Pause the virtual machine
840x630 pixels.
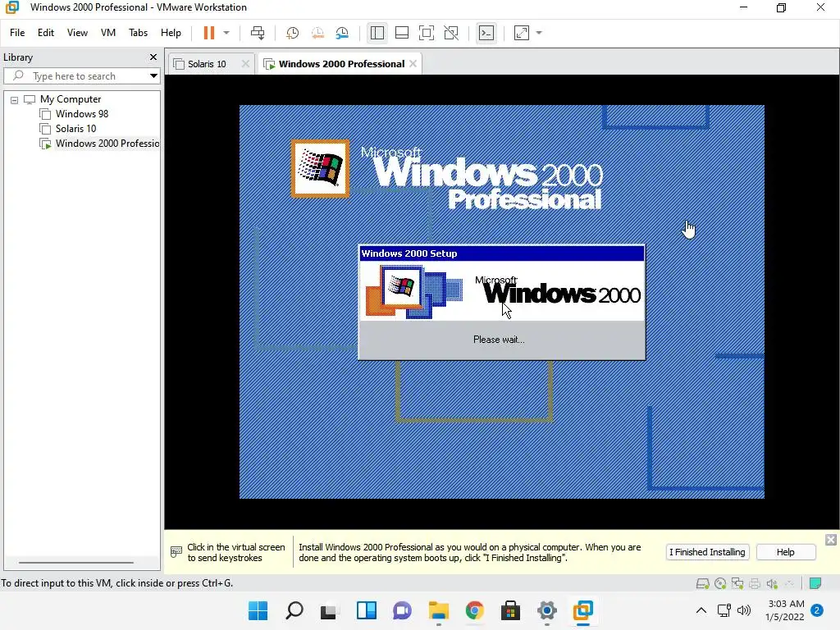pos(209,33)
